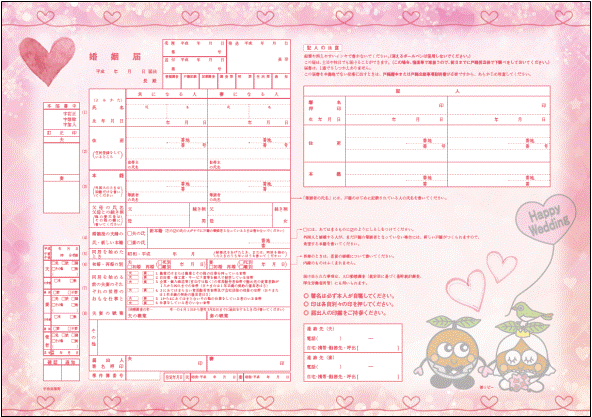
Task: Click first witness signature field with 印
Action: pos(396,106)
